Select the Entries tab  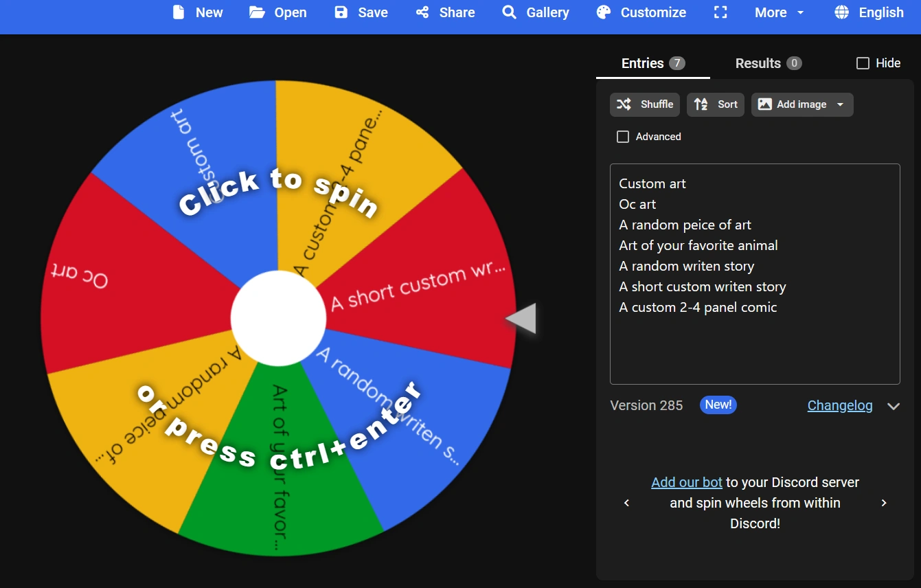pos(641,63)
